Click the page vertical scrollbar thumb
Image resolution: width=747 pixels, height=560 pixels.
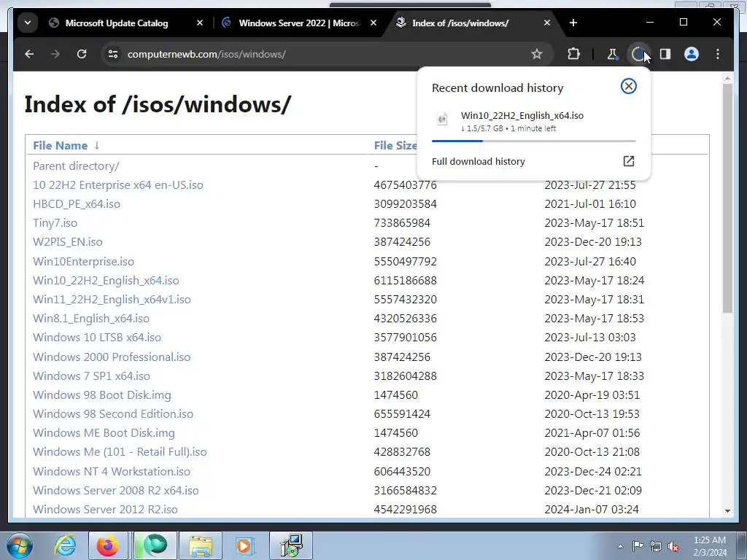727,198
